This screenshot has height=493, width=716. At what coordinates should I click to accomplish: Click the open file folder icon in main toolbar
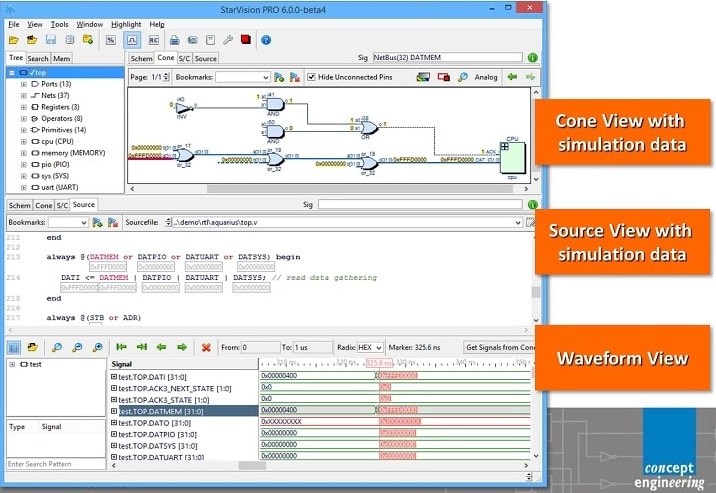coord(14,40)
